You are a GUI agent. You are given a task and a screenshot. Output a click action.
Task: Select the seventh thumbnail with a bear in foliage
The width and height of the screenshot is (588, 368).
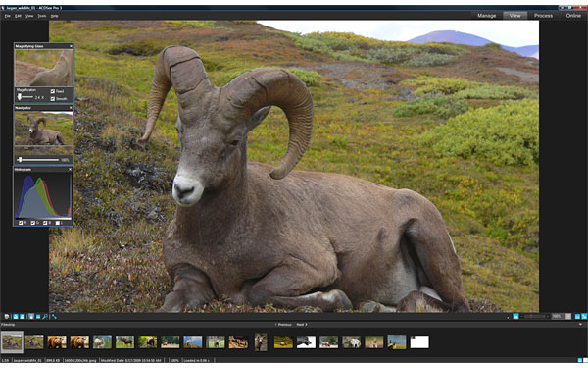[147, 342]
